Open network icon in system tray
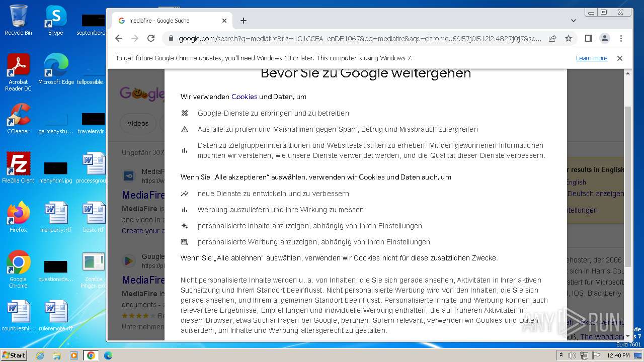 point(584,355)
